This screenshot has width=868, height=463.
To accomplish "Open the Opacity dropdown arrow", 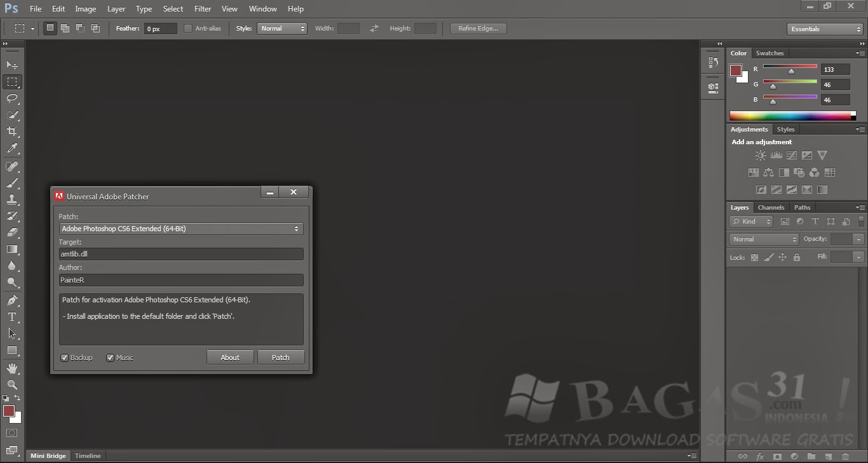I will click(858, 239).
